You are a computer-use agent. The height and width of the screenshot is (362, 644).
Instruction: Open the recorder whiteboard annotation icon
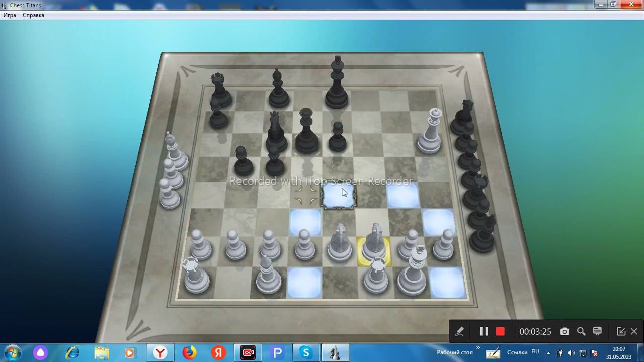597,331
